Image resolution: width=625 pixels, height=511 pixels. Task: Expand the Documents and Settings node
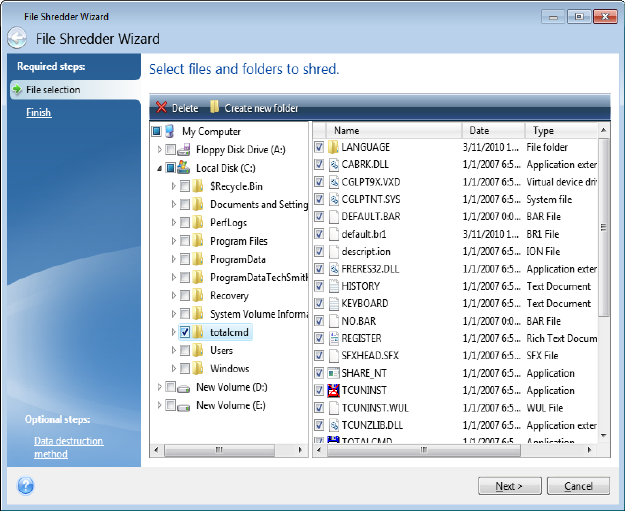click(x=173, y=204)
